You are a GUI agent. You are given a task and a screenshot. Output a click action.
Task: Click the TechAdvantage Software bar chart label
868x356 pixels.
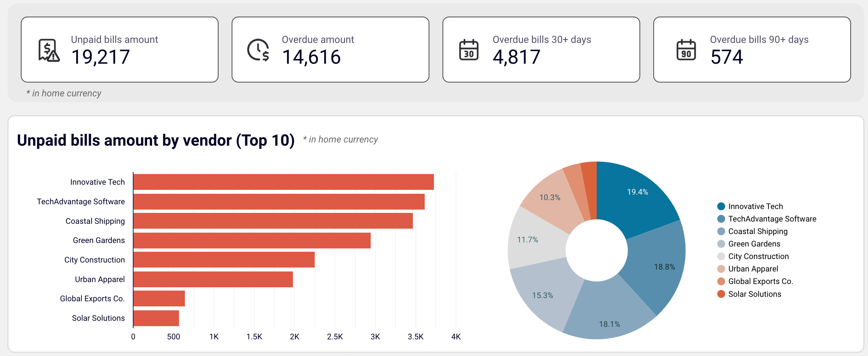click(81, 201)
